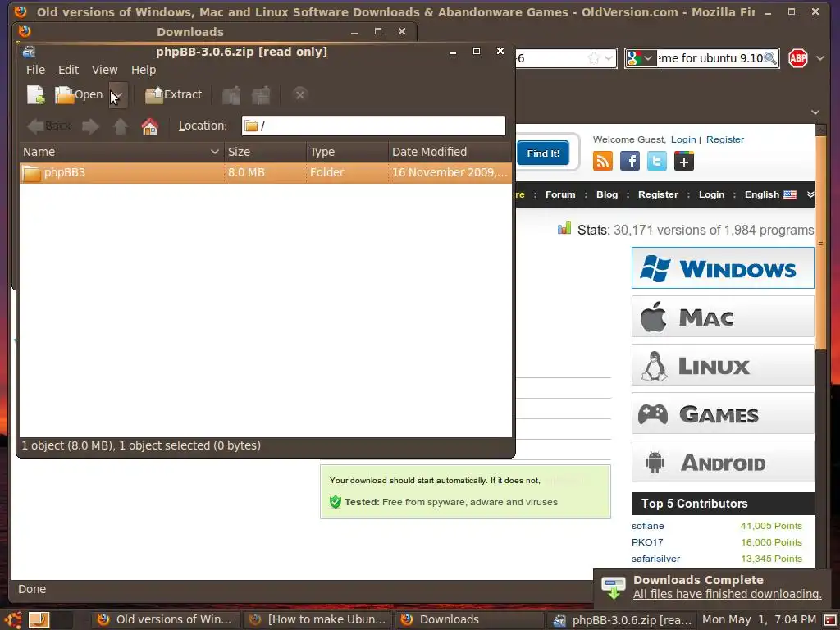Select the Linux category banner
This screenshot has height=630, width=840.
coord(723,365)
